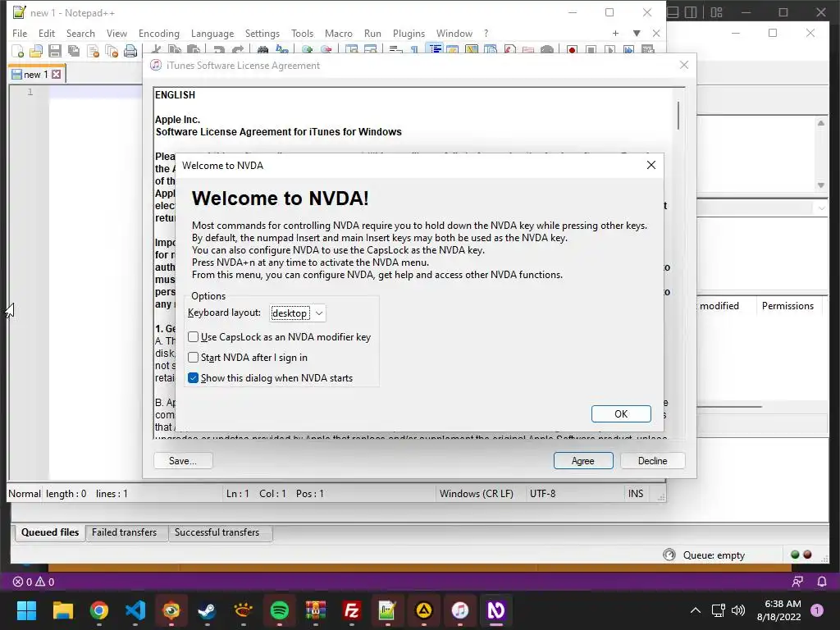Viewport: 840px width, 630px height.
Task: Open the Notepad++ document list dropdown arrow
Action: coord(637,33)
